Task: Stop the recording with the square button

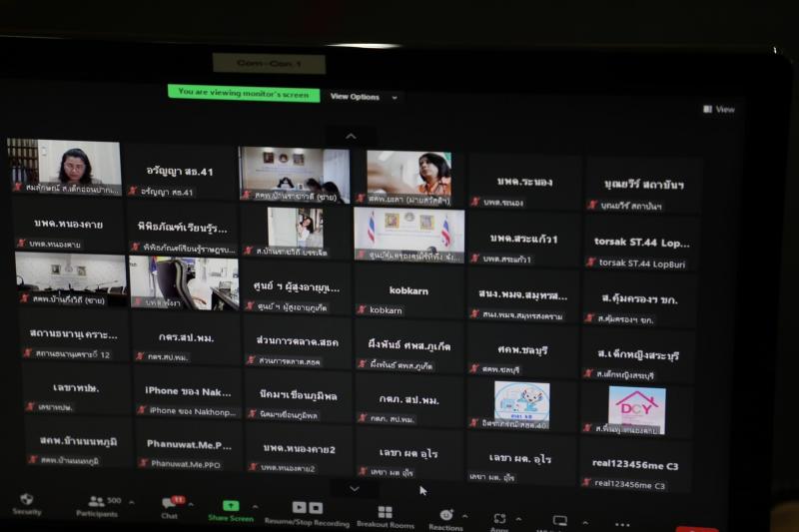Action: pos(316,508)
